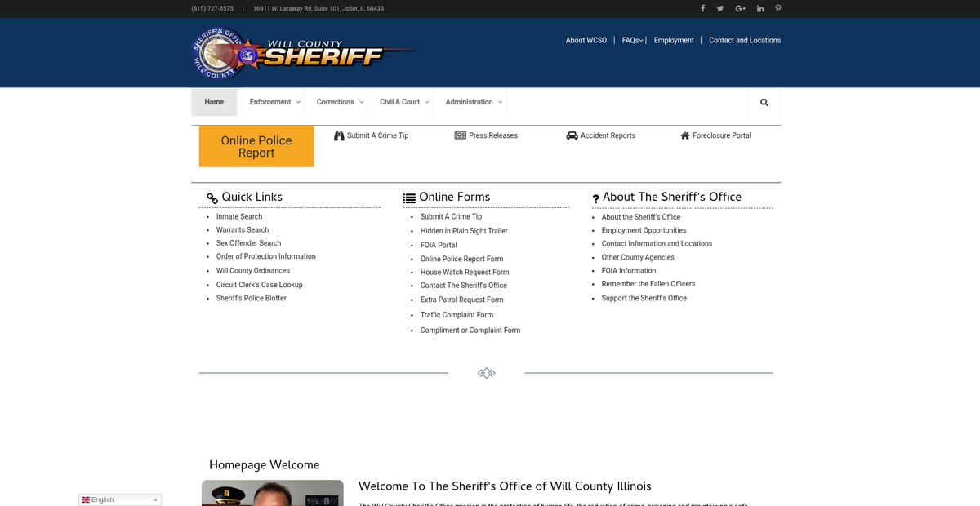
Task: Open the Civil & Court menu item
Action: tap(400, 102)
